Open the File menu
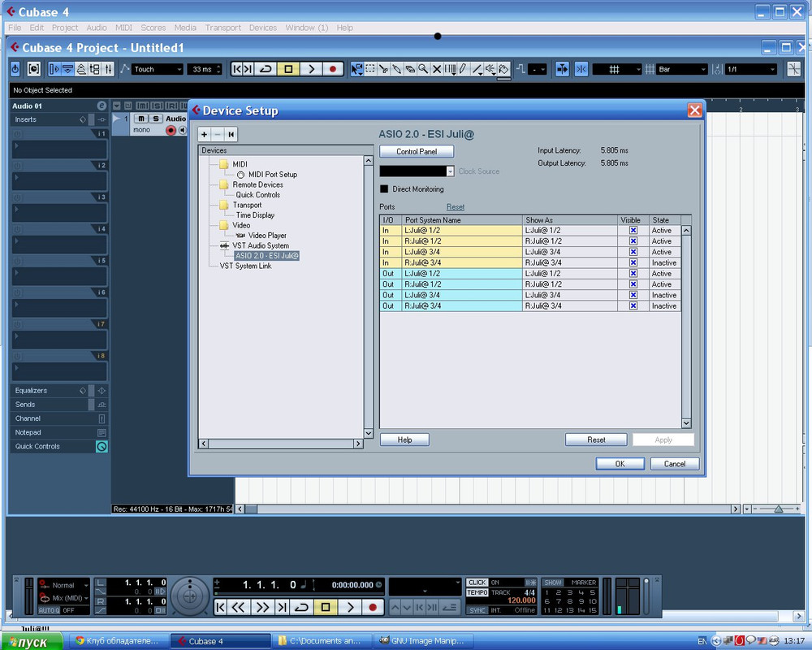This screenshot has height=650, width=812. pos(15,28)
